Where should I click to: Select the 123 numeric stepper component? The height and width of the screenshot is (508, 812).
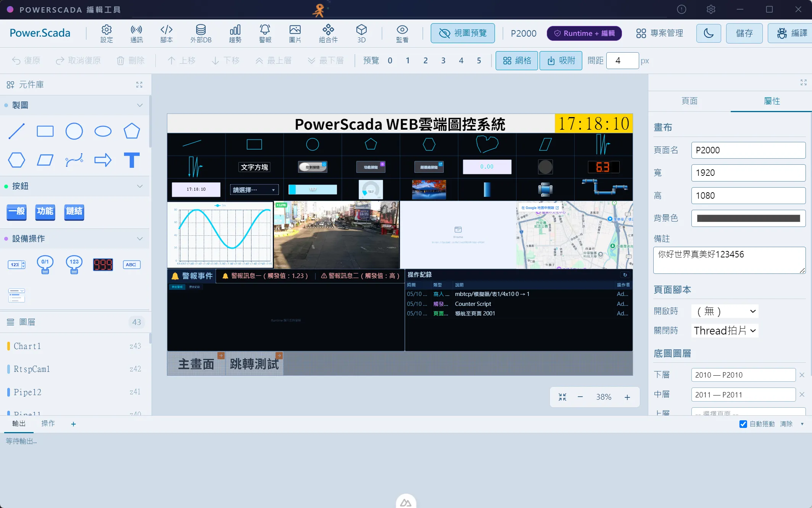coord(16,265)
